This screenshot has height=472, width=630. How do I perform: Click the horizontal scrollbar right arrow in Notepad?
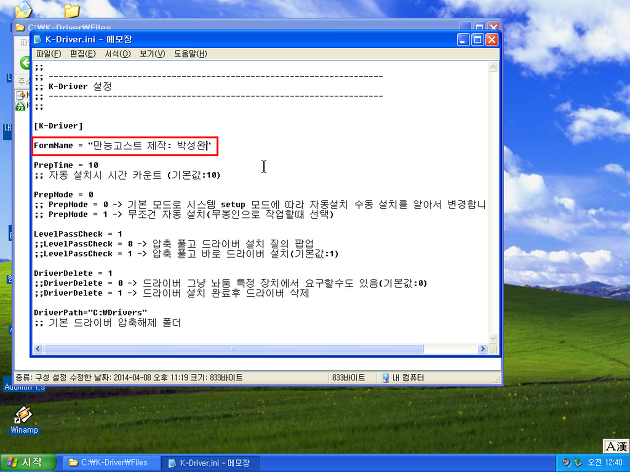(x=483, y=349)
